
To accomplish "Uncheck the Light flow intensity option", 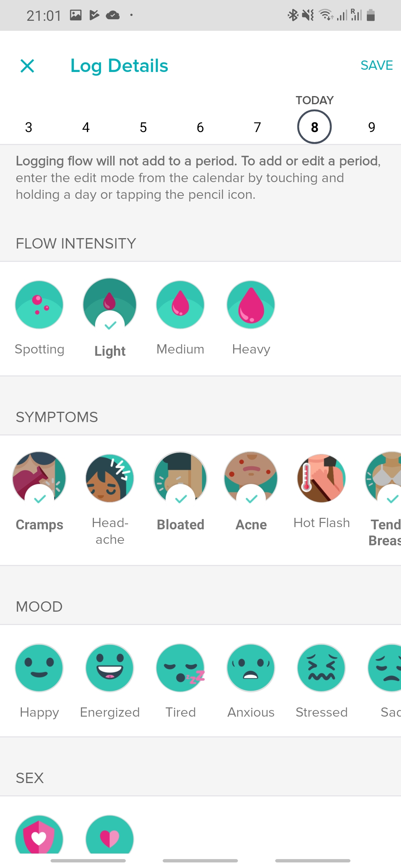I will (x=110, y=305).
